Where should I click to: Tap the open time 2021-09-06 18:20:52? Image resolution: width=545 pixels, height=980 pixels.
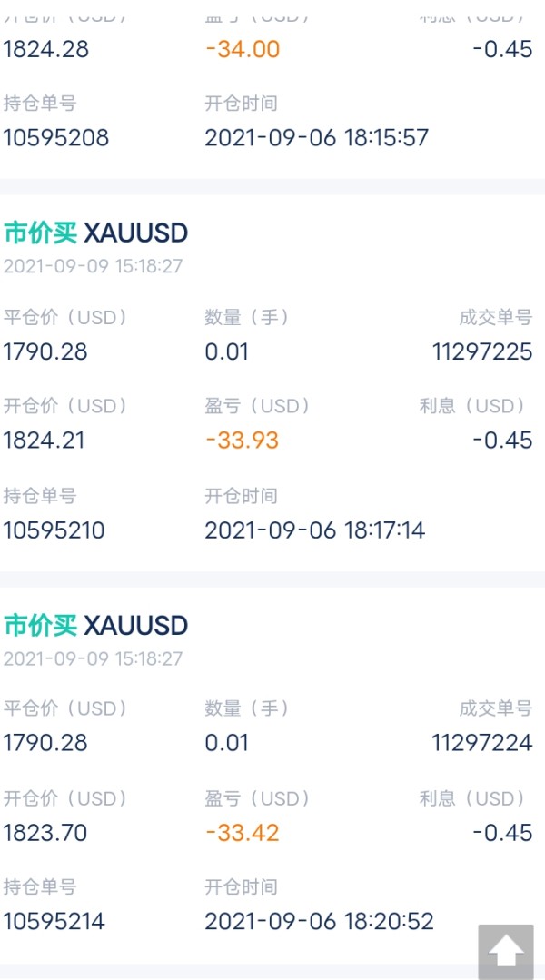319,921
